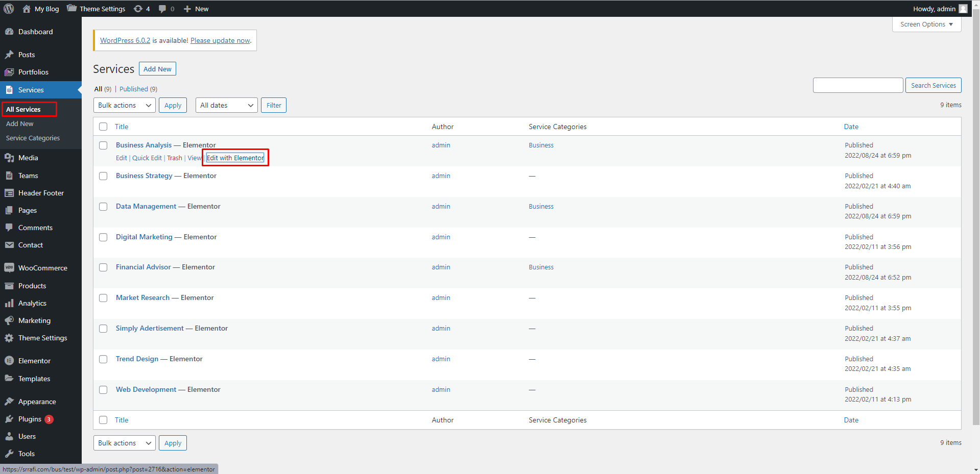Click the Plugins plug icon
980x474 pixels.
click(9, 419)
